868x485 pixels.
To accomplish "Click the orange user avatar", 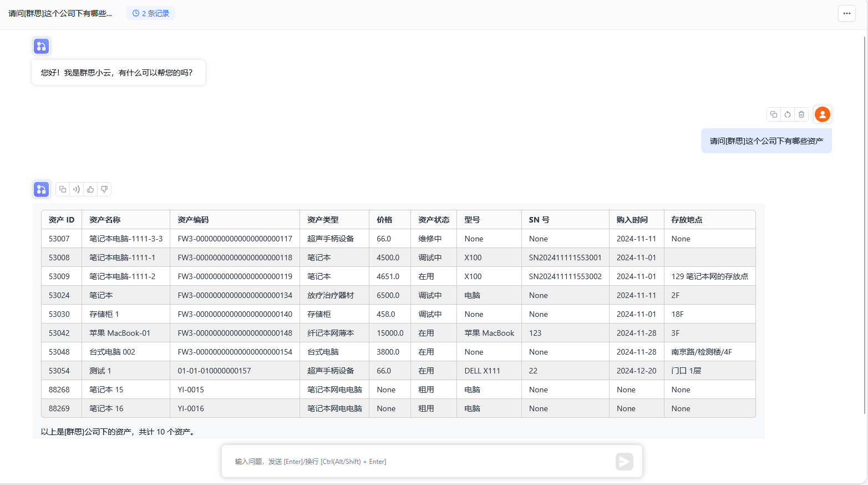I will tap(823, 114).
